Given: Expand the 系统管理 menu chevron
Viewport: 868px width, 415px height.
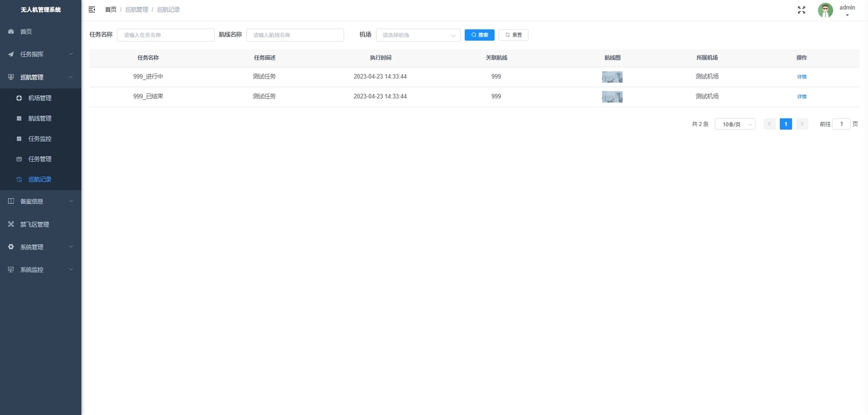Looking at the screenshot, I should (x=71, y=247).
